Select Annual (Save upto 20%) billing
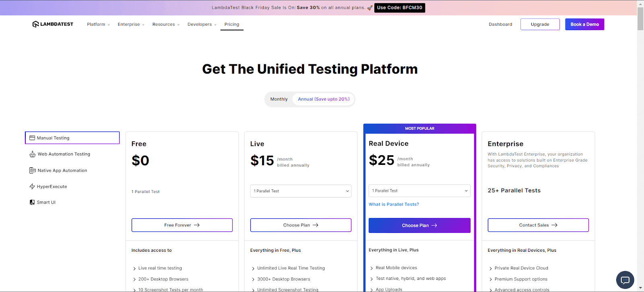The image size is (644, 292). (324, 99)
